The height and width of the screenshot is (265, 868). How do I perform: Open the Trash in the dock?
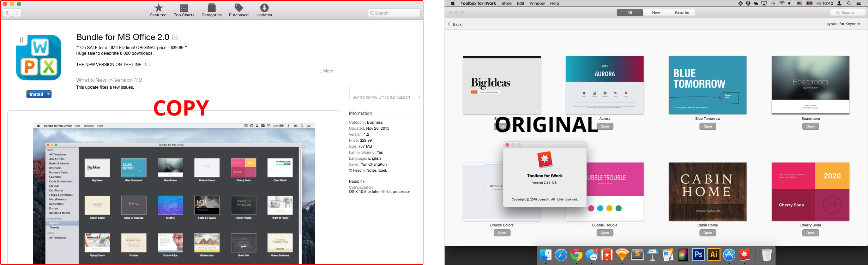tap(766, 255)
